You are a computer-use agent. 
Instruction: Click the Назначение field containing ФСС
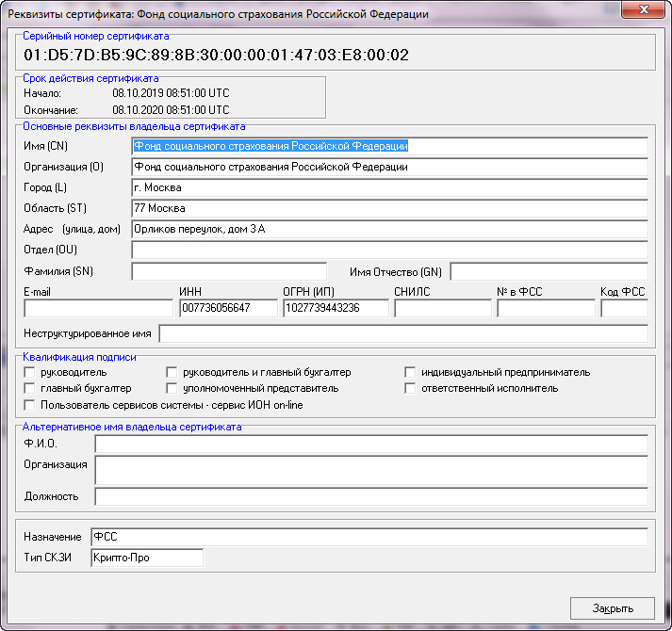click(x=369, y=537)
